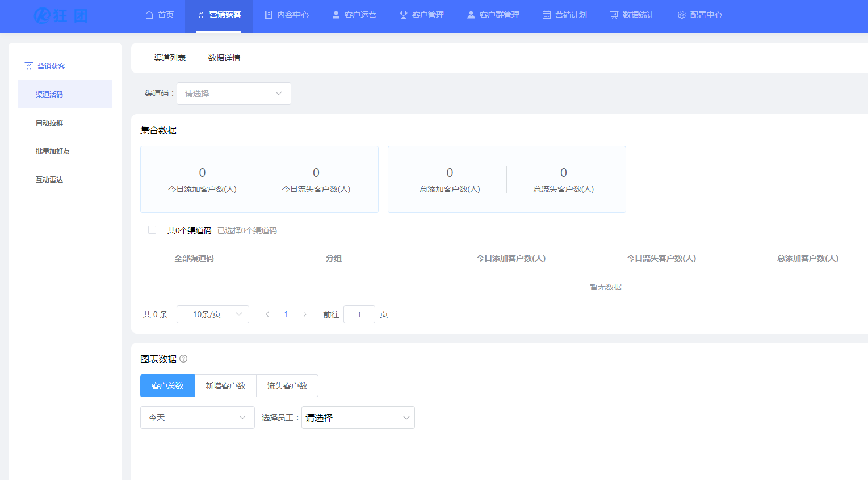The height and width of the screenshot is (480, 868).
Task: Show 客户总数 chart
Action: 167,386
